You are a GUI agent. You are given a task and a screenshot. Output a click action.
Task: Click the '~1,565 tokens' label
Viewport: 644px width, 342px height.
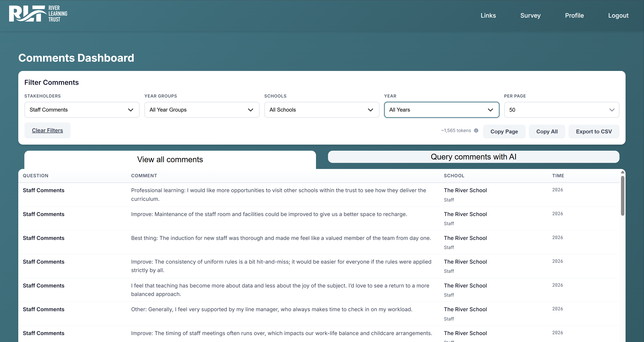456,130
